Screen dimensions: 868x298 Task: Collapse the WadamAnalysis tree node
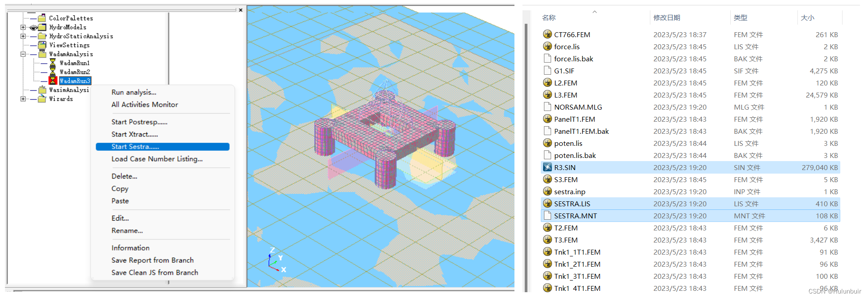(x=23, y=54)
